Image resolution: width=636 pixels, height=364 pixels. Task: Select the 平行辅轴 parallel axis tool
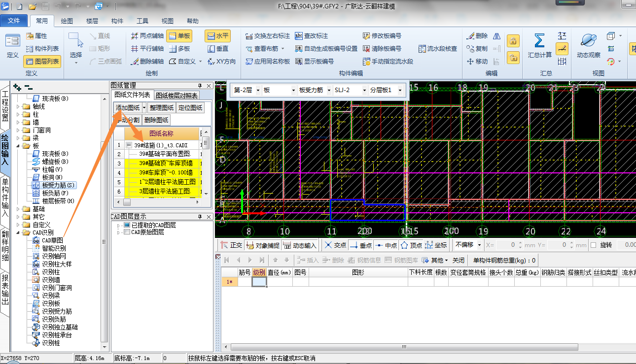pos(147,49)
